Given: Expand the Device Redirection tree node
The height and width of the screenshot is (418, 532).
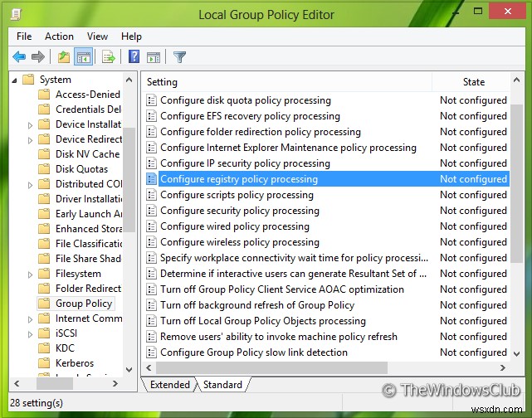Looking at the screenshot, I should (30, 140).
